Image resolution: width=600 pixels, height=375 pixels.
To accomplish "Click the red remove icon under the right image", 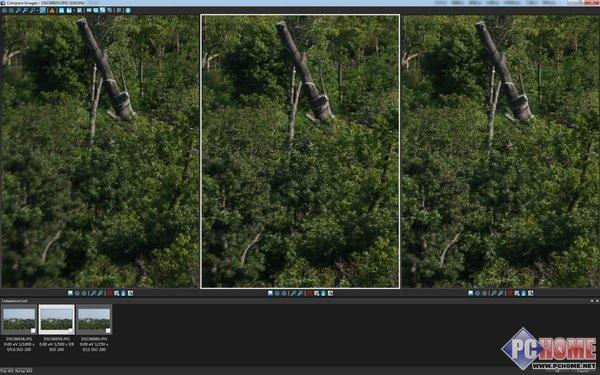I will point(509,293).
